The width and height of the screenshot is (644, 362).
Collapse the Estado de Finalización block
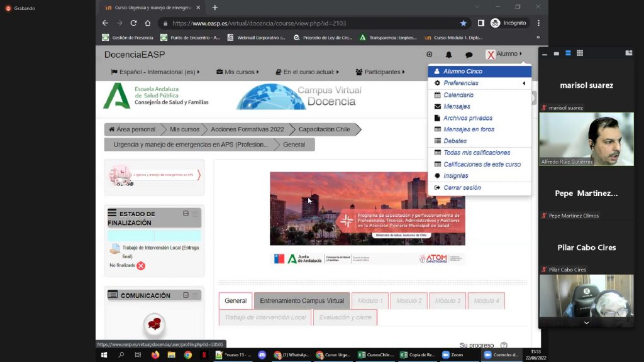click(x=186, y=214)
